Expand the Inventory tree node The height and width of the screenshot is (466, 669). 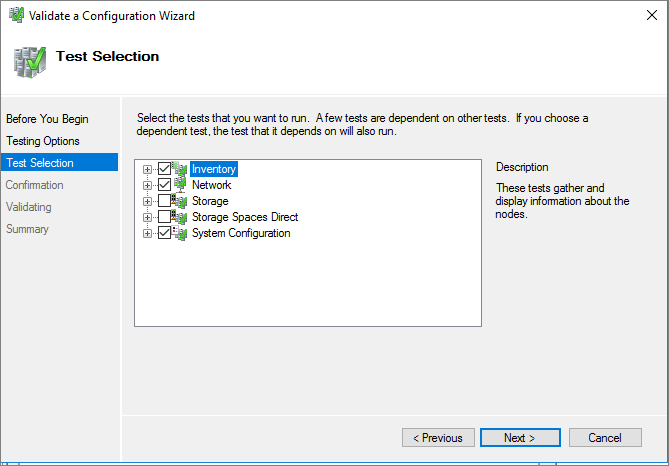pos(147,169)
